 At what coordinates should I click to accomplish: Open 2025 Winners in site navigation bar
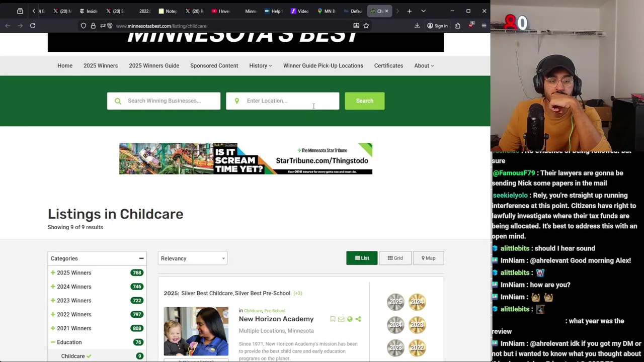(x=101, y=66)
